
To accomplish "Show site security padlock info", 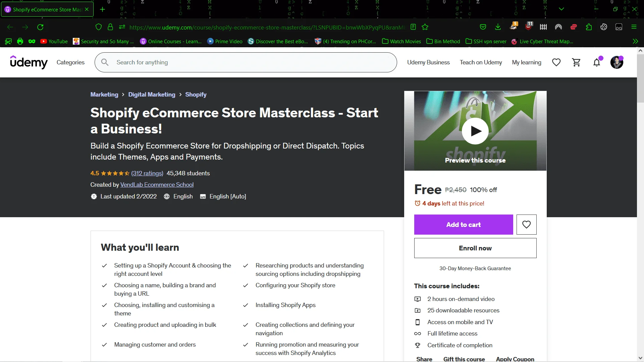I will click(x=110, y=27).
